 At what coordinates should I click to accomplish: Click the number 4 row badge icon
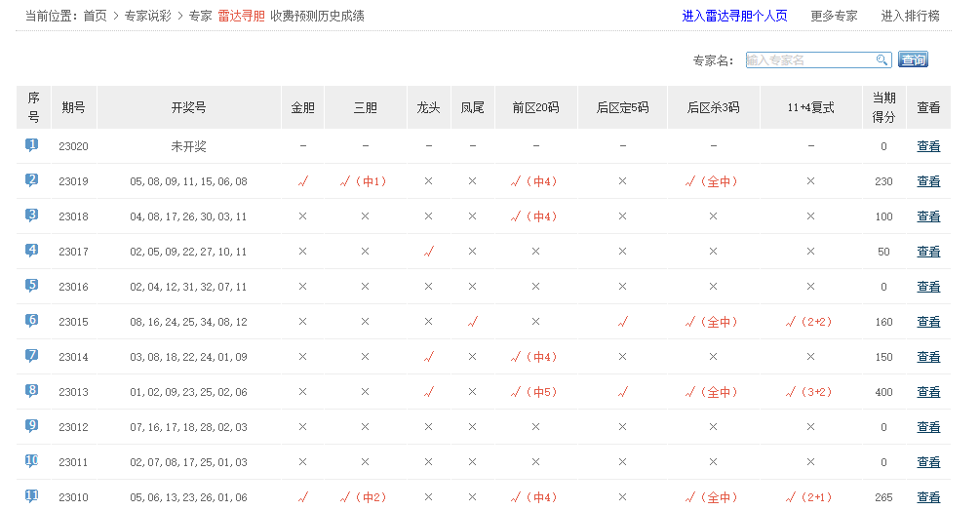[x=32, y=251]
